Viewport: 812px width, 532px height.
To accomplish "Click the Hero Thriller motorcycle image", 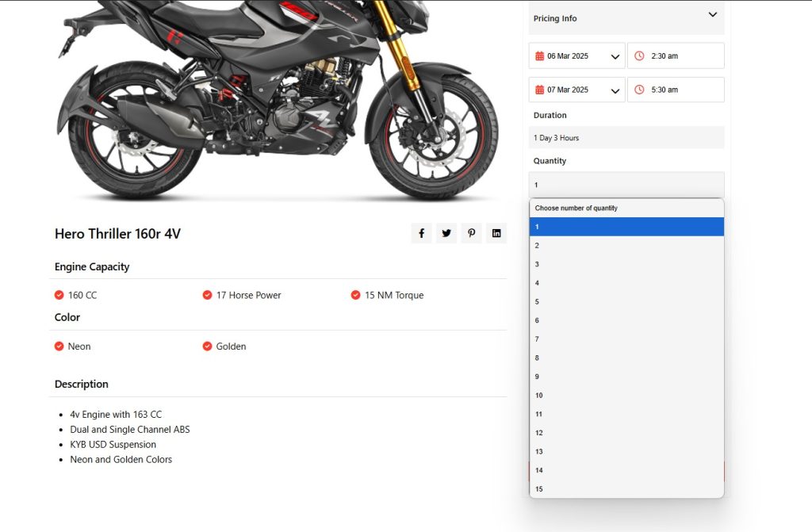I will (x=278, y=99).
